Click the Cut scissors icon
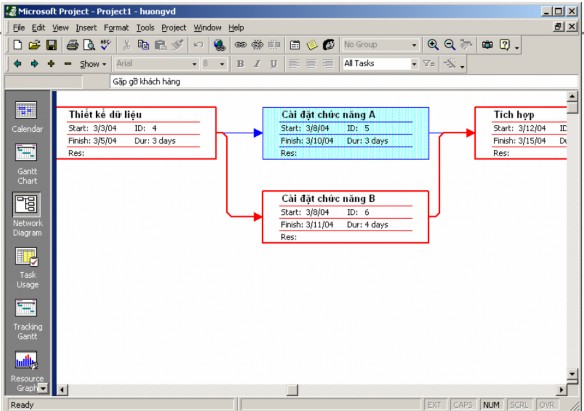 [x=127, y=45]
